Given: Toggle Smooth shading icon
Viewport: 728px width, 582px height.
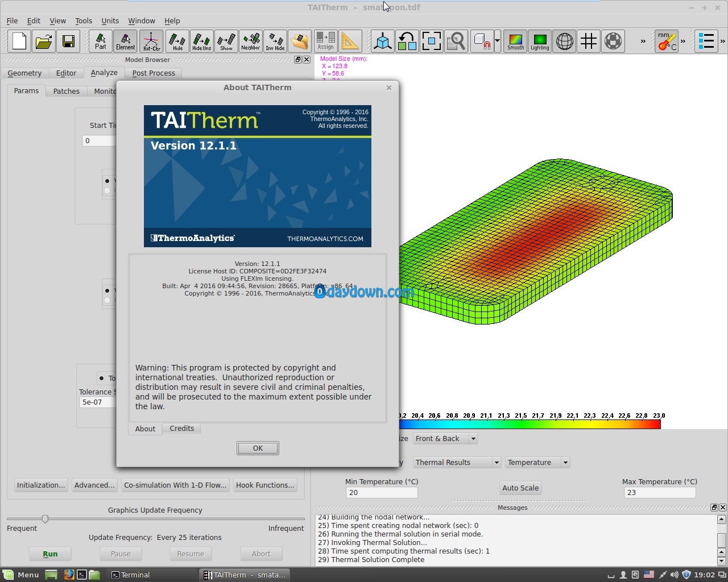Looking at the screenshot, I should [x=516, y=41].
